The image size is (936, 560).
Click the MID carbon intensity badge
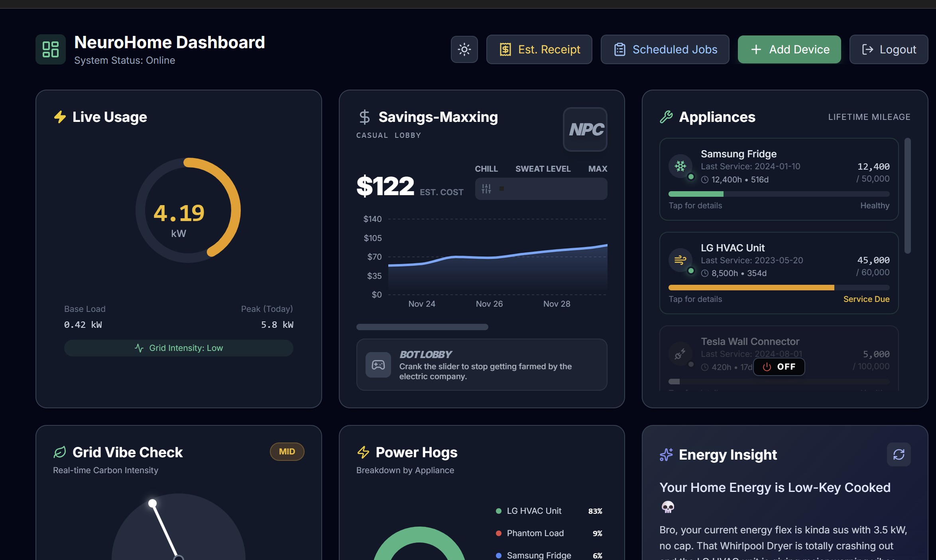[287, 452]
